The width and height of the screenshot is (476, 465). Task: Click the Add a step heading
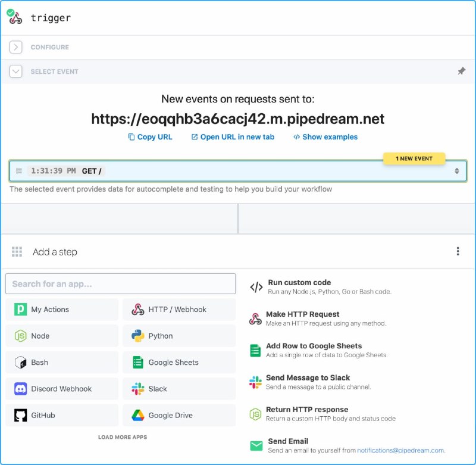click(x=55, y=252)
